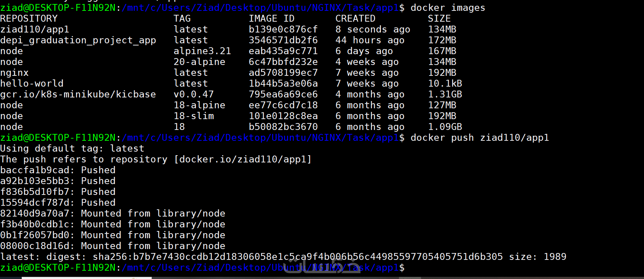Select image ID eab435a9c771

283,51
